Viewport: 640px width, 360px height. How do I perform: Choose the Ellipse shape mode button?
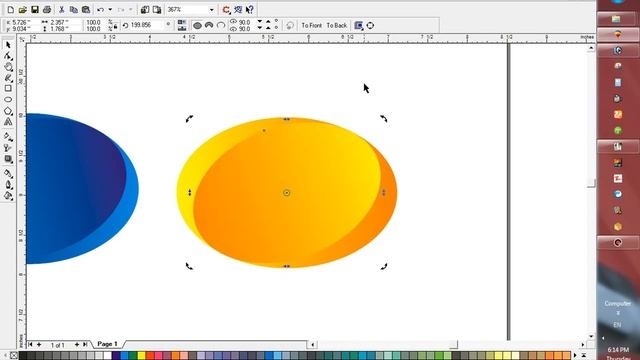point(197,25)
